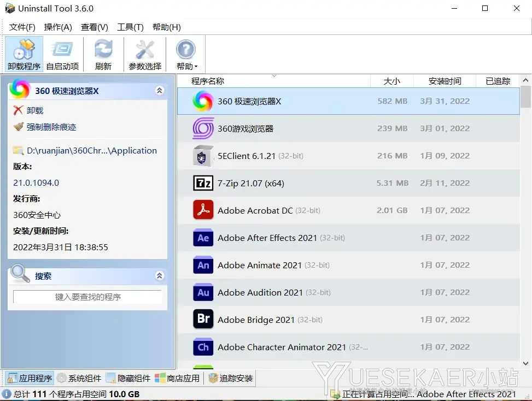Click the Ch Character Animator icon
532x401 pixels.
pos(203,347)
